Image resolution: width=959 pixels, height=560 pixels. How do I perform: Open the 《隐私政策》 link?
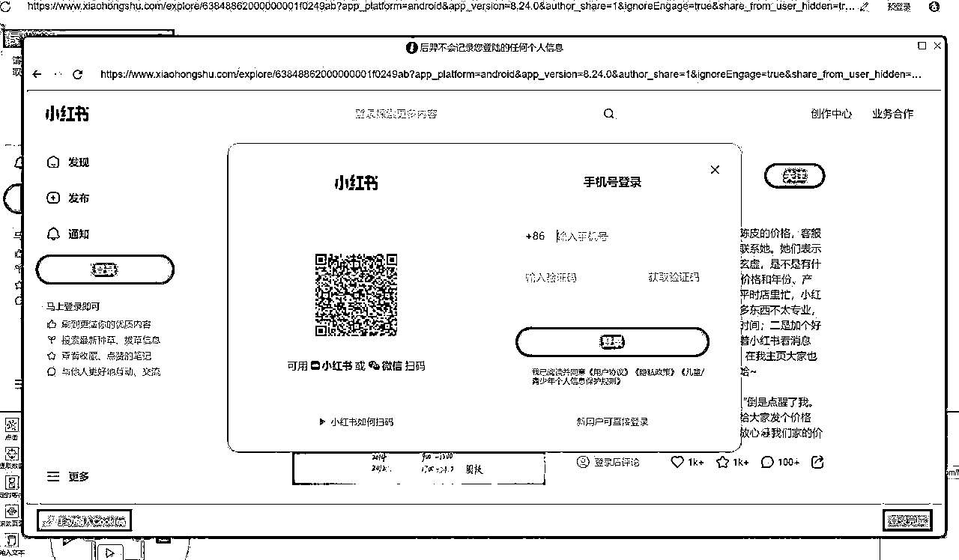click(655, 371)
